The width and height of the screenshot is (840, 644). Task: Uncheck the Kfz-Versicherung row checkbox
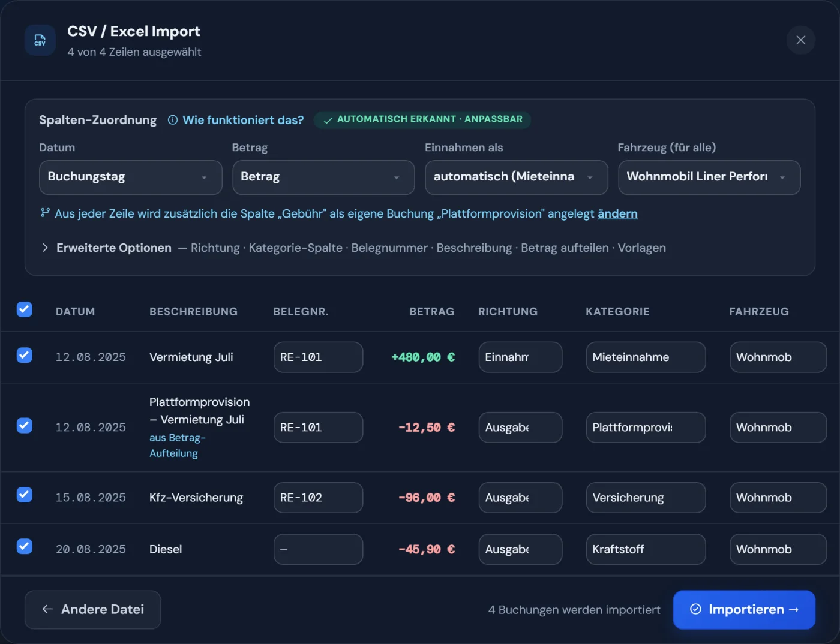click(25, 495)
